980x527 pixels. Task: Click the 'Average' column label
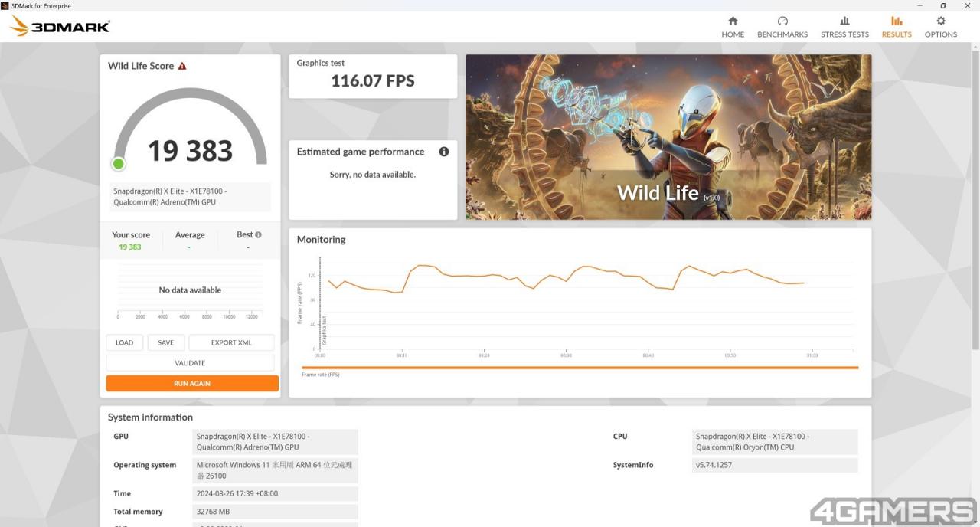point(190,235)
